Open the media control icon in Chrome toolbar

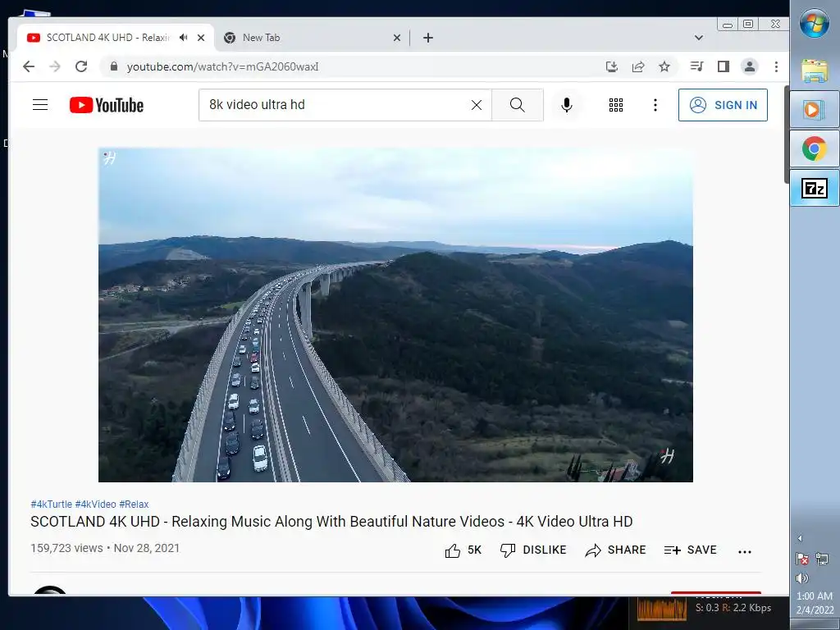point(697,66)
